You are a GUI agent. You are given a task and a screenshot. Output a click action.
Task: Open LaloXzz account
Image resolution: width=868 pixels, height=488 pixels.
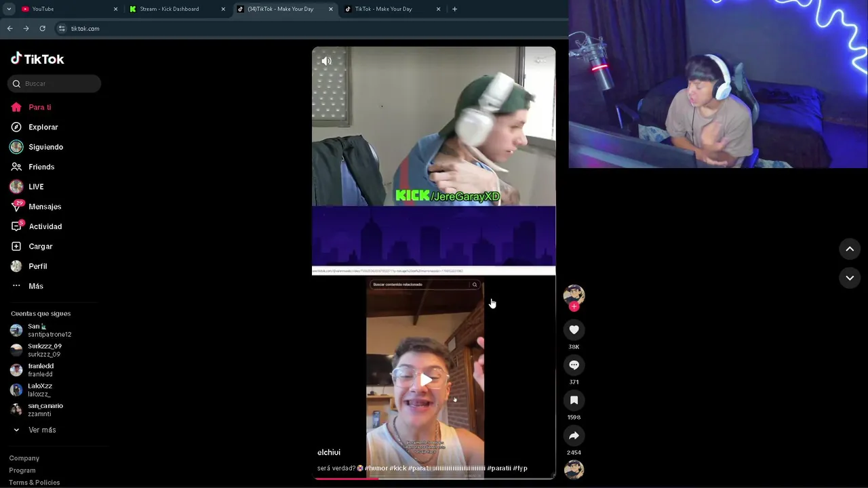(x=39, y=390)
